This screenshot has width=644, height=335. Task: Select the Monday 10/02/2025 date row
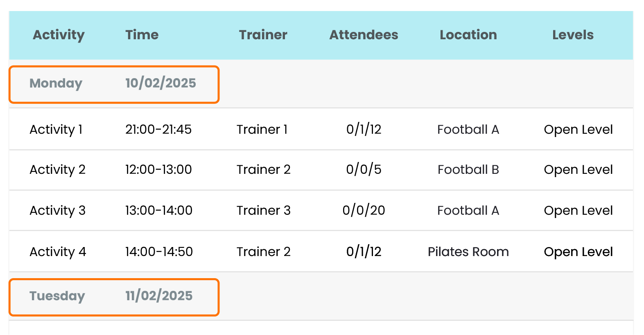pos(114,84)
